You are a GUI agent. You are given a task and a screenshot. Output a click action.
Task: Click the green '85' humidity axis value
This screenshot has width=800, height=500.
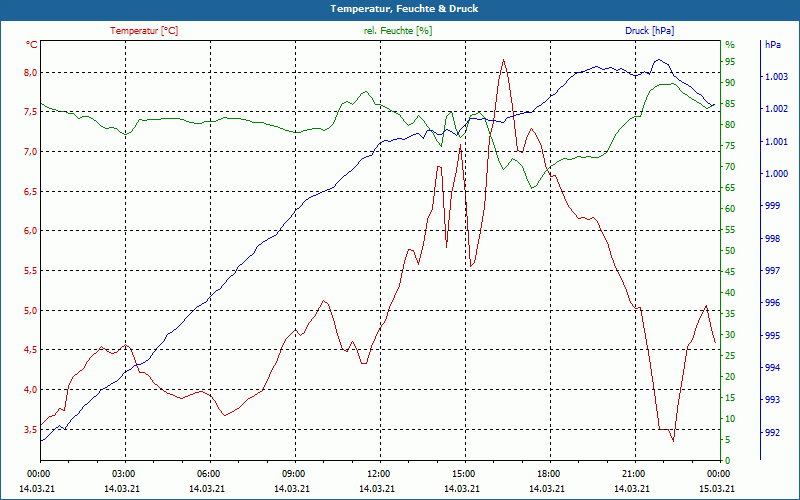coord(730,104)
